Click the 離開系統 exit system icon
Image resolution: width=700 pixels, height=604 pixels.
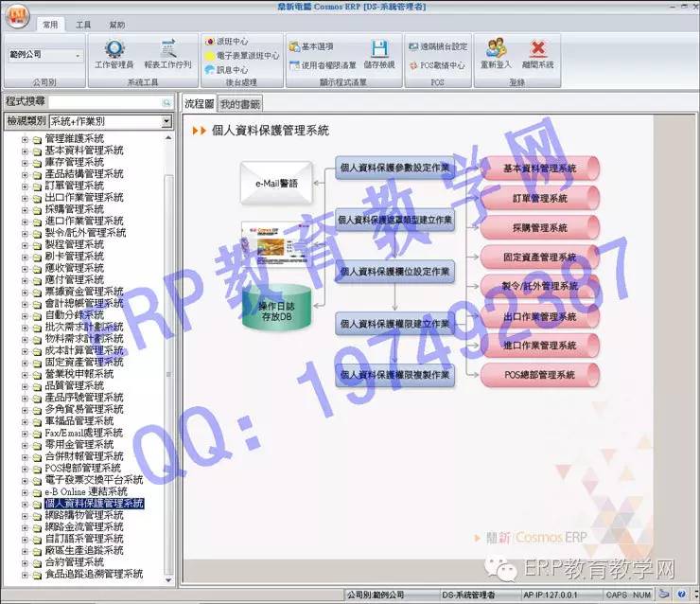(x=537, y=53)
